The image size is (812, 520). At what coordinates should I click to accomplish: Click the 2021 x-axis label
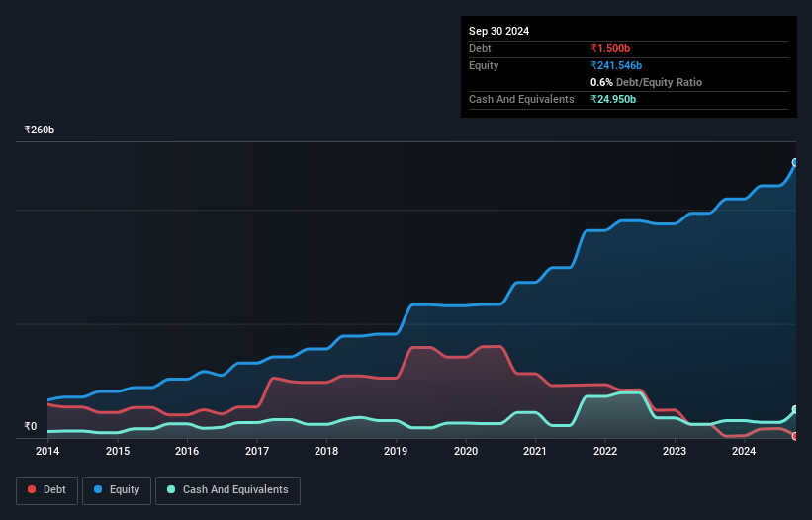click(535, 451)
